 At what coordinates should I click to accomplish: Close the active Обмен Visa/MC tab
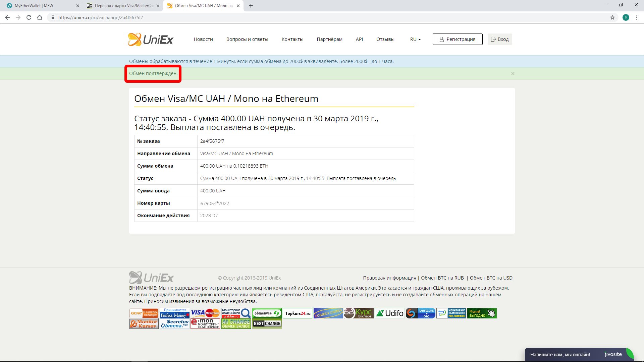[238, 6]
